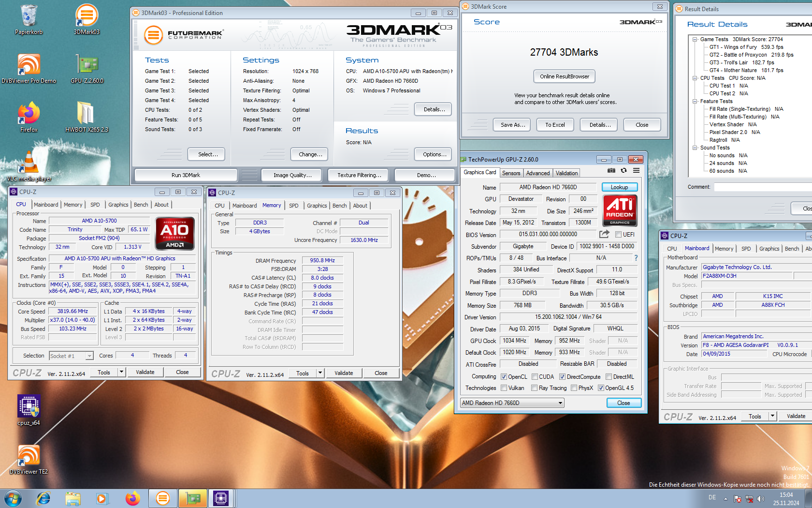The height and width of the screenshot is (508, 812).
Task: Switch to the Advanced tab in GPU-Z
Action: [x=538, y=173]
